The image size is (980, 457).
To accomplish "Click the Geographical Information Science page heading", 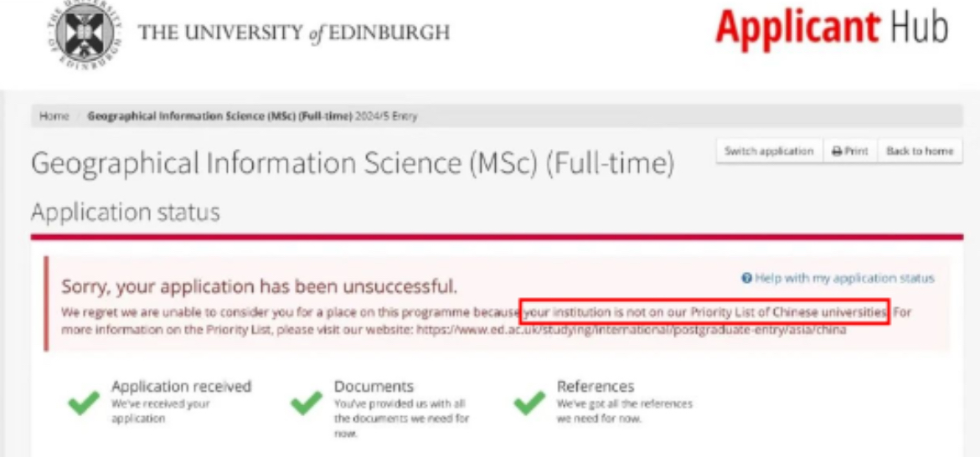I will [x=353, y=163].
